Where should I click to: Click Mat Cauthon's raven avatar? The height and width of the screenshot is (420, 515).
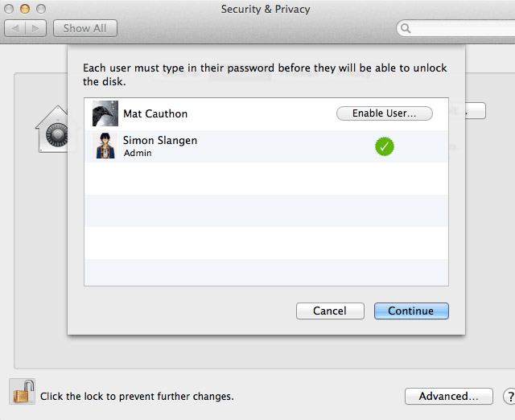[105, 113]
